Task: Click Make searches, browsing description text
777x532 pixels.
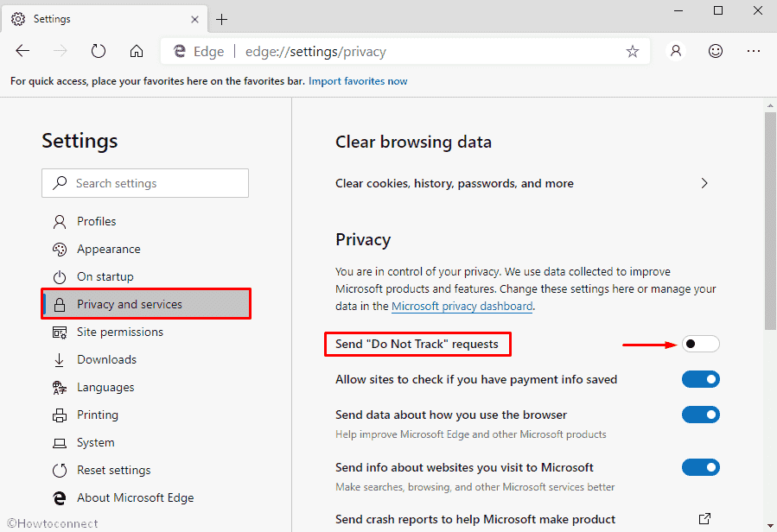Action: 474,487
